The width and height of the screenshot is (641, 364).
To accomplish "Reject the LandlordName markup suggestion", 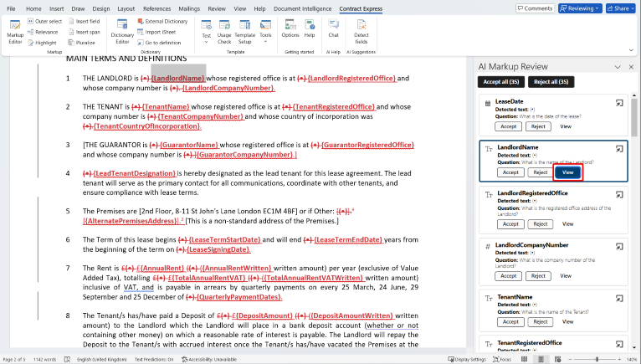I will tap(539, 172).
